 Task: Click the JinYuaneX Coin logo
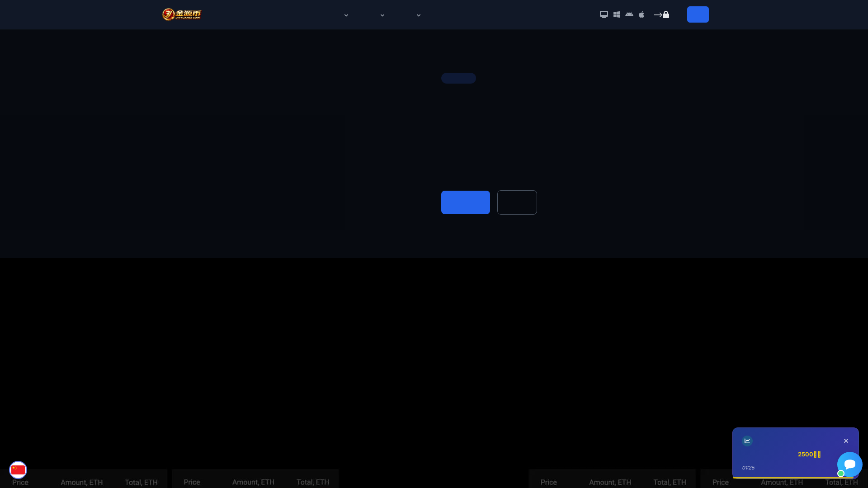(x=181, y=14)
